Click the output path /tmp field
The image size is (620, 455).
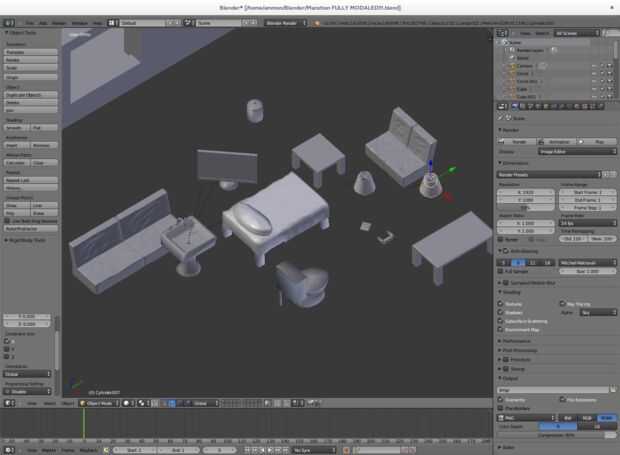click(x=553, y=390)
